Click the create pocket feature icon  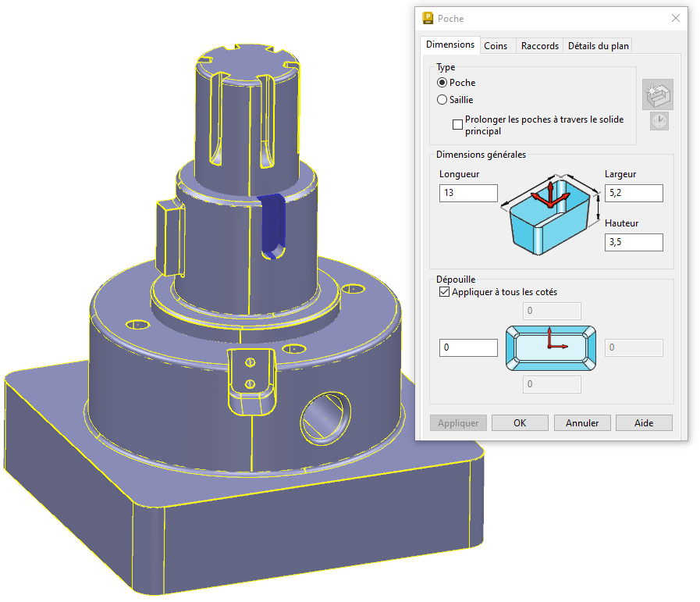click(x=658, y=94)
